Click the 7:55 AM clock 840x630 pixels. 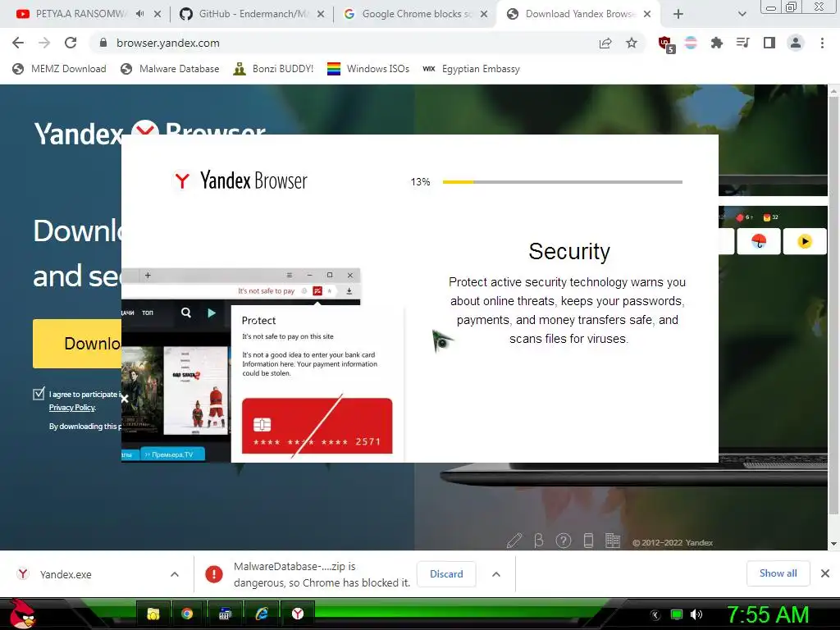point(768,614)
